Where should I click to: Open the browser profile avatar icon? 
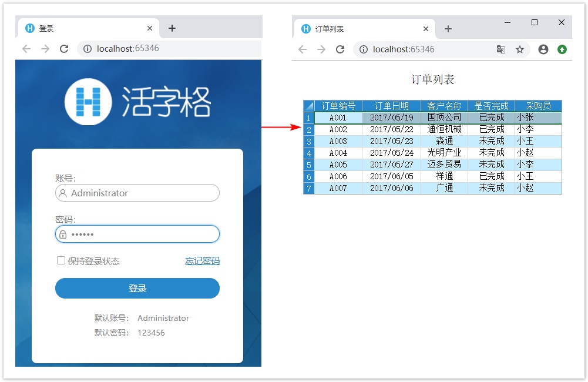tap(543, 49)
